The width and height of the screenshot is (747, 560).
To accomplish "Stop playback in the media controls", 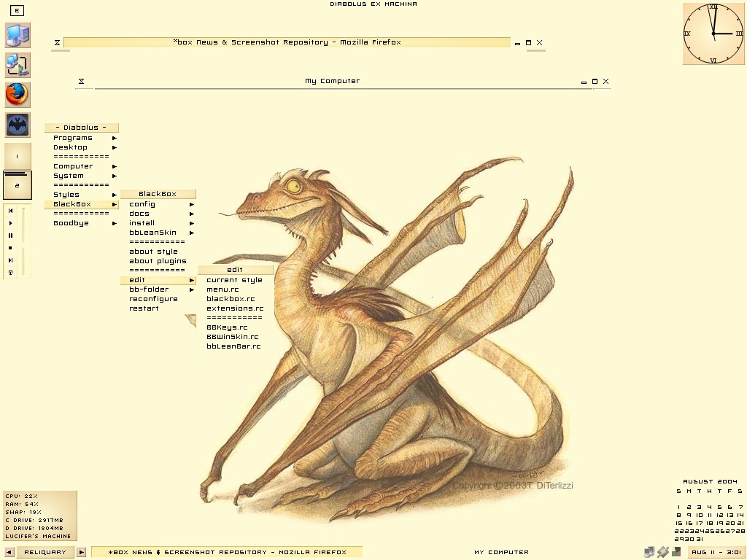I will tap(10, 248).
